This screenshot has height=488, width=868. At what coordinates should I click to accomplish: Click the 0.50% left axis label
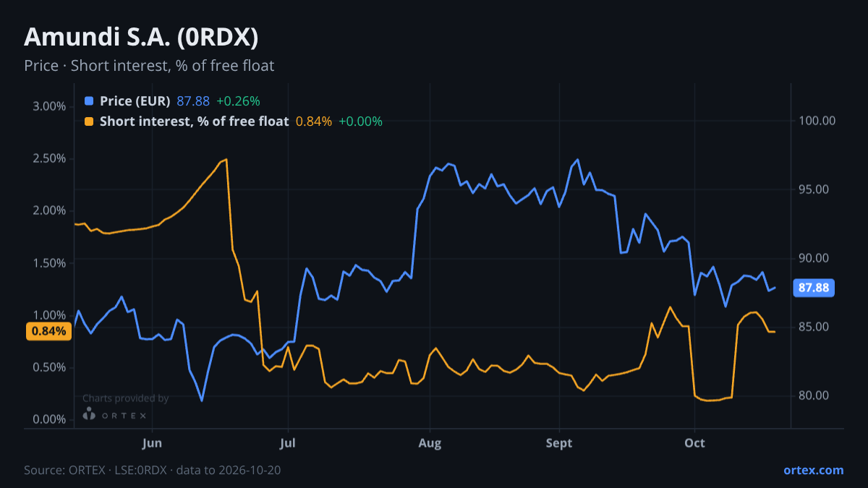click(x=50, y=367)
